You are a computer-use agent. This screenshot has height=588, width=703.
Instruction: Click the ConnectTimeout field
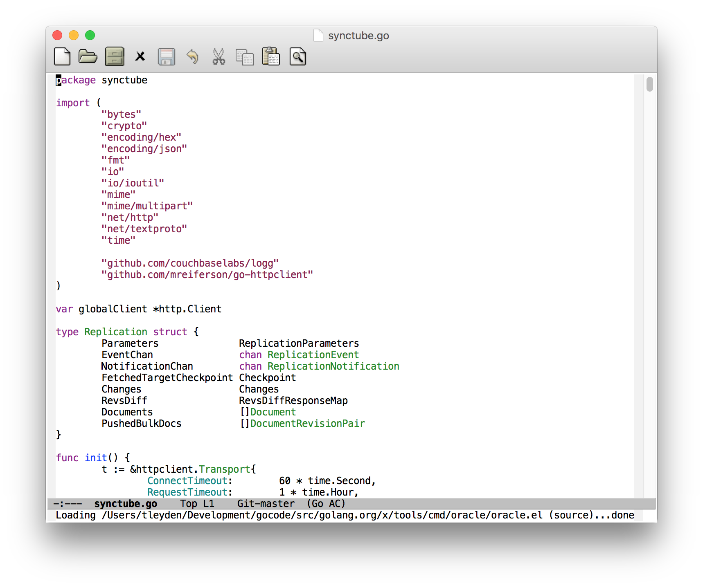187,481
